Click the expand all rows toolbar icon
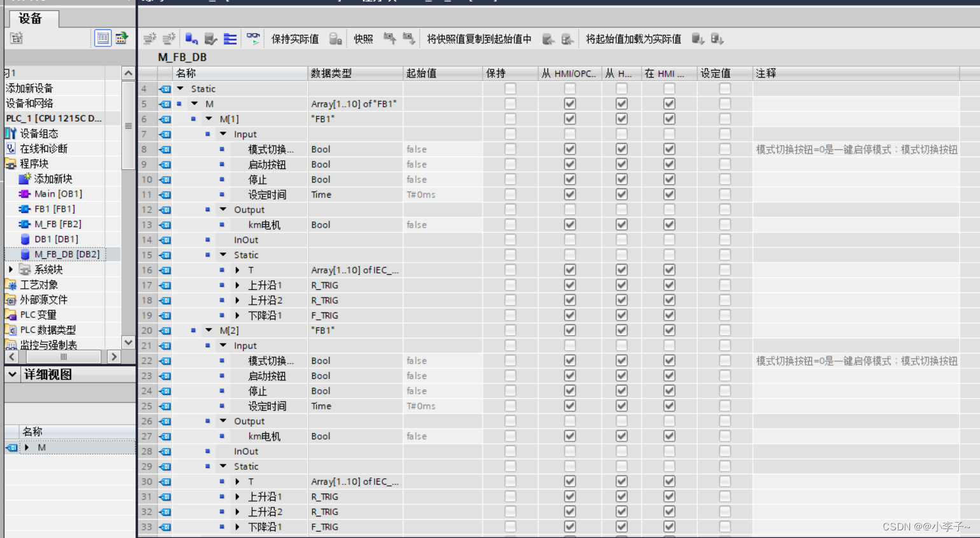980x538 pixels. point(230,39)
